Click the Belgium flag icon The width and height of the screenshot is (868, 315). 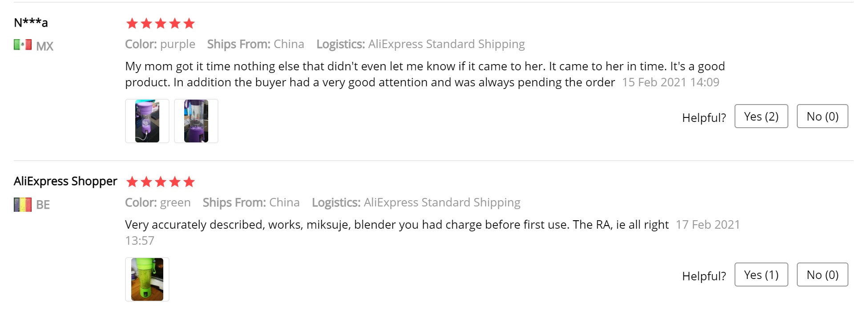point(23,205)
